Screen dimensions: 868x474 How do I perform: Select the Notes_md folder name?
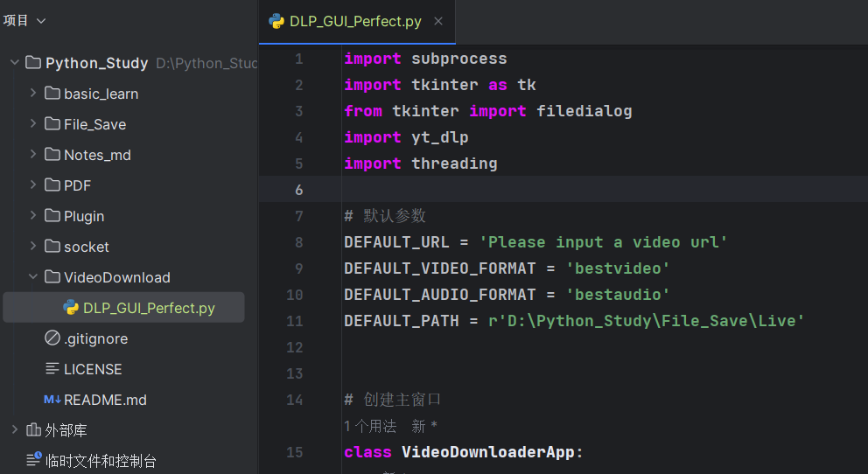pos(97,155)
